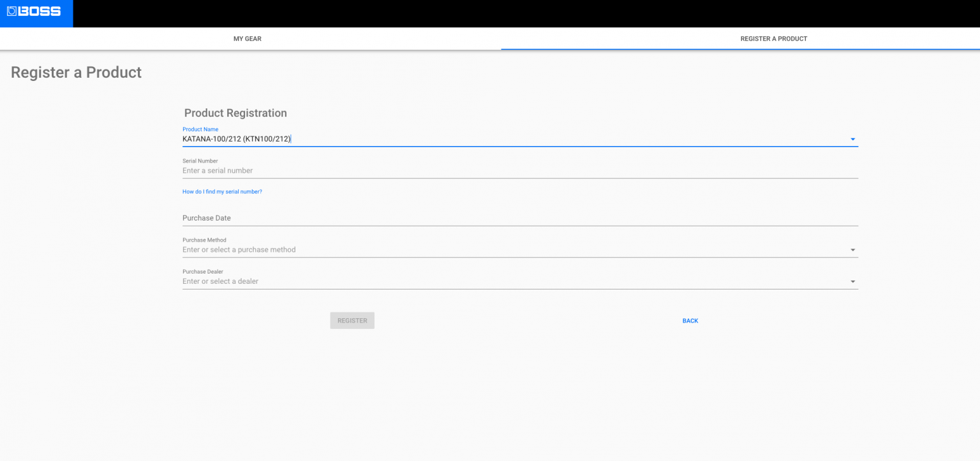The height and width of the screenshot is (461, 980).
Task: Click the KATANA-100/212 product name text
Action: point(236,139)
